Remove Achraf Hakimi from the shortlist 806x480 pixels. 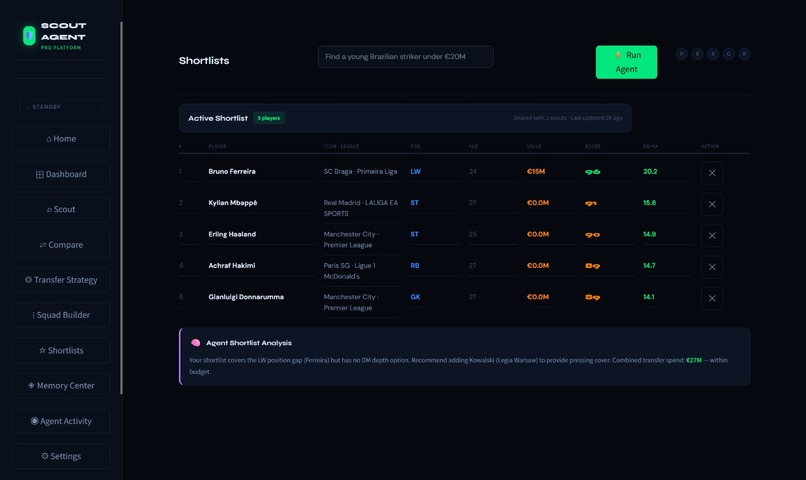pos(712,267)
